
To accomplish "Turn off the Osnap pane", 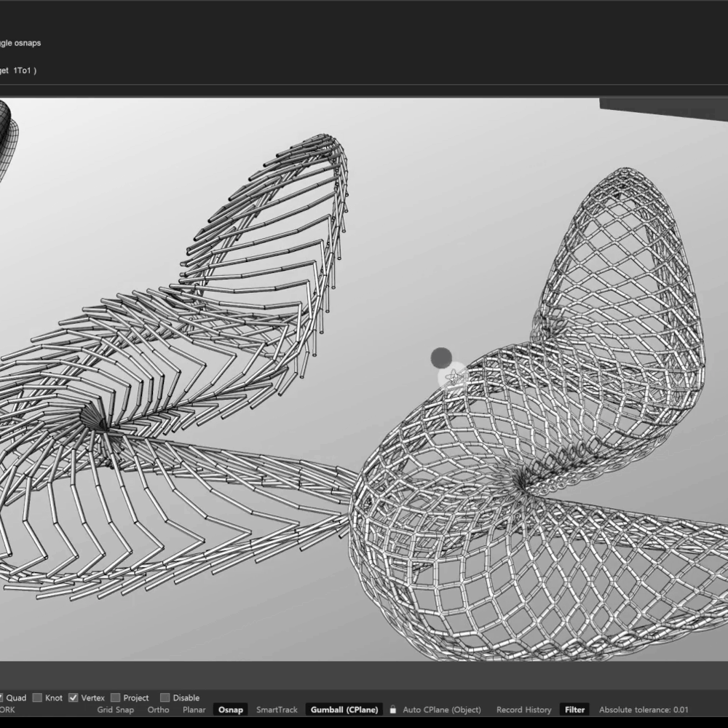I will [231, 710].
